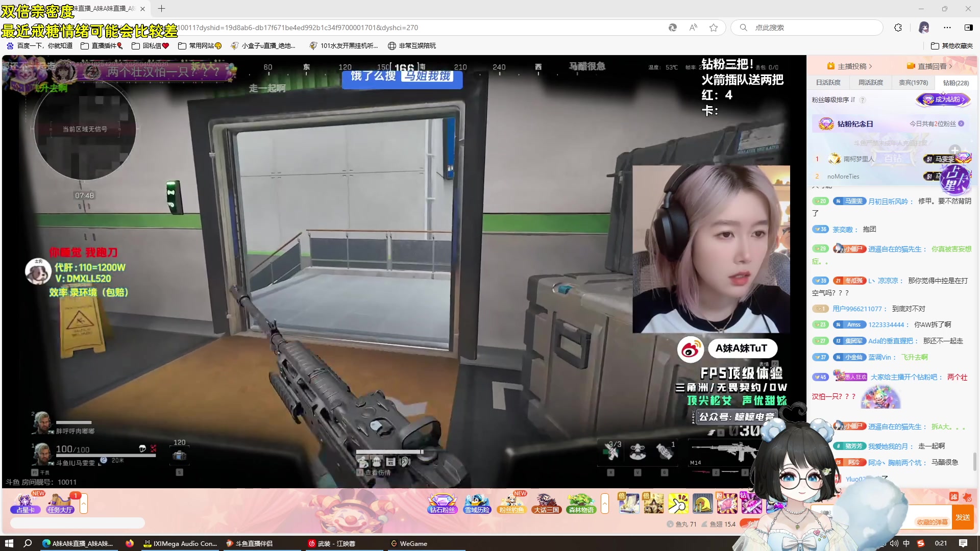980x551 pixels.
Task: Open browser extensions puzzle icon
Action: (898, 28)
